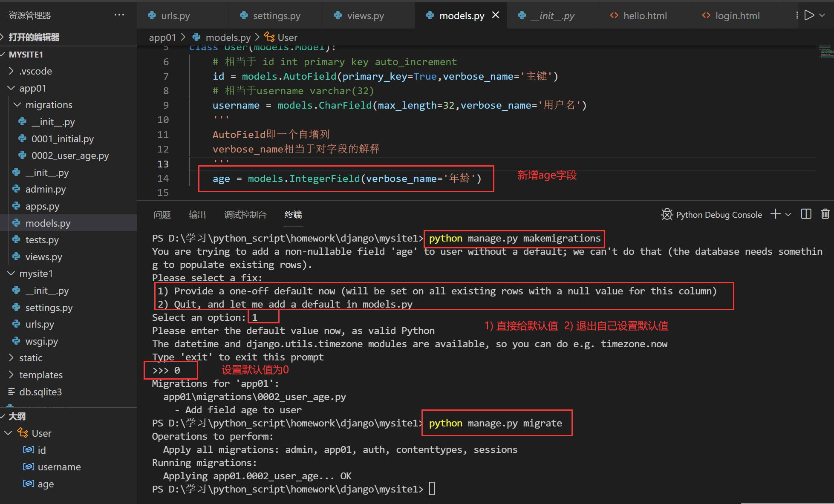Click models.py in the breadcrumb
Viewport: 834px width, 504px height.
tap(228, 37)
